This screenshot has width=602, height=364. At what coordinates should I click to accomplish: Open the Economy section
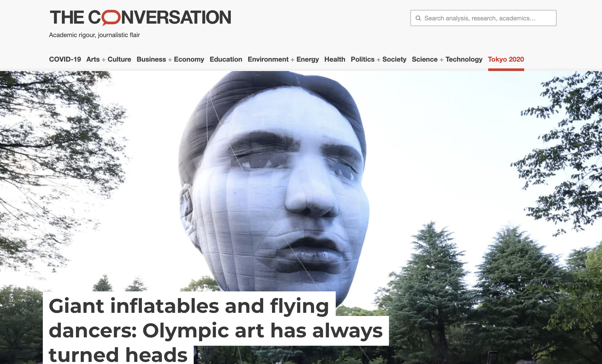click(189, 59)
